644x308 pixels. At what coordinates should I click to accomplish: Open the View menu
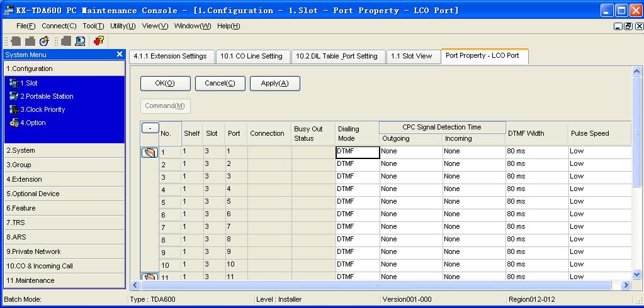click(x=155, y=26)
